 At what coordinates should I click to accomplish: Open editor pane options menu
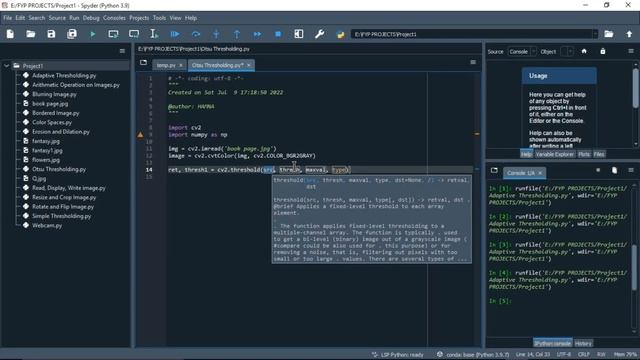(x=473, y=62)
